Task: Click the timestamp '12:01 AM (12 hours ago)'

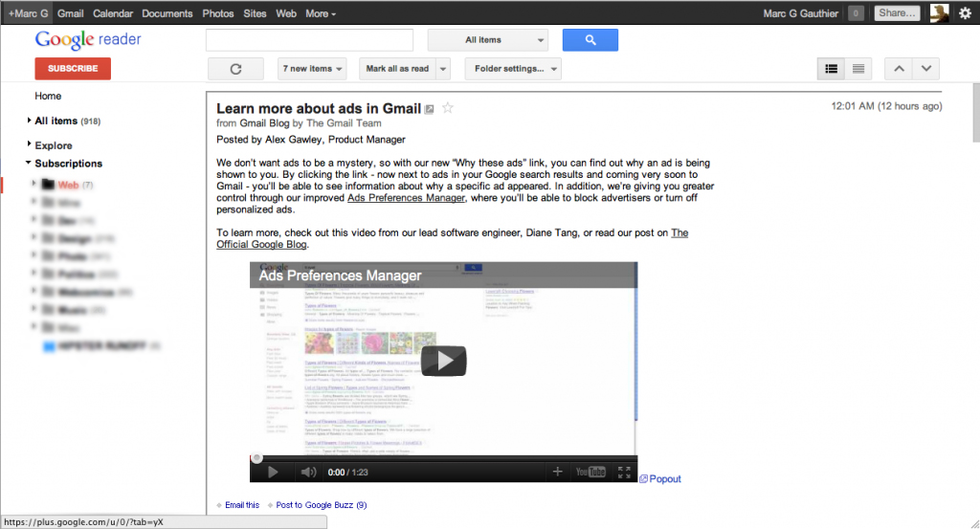Action: tap(886, 106)
